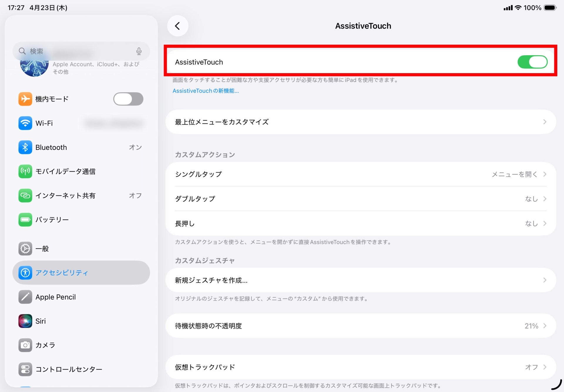Open ダブルタップ action settings
This screenshot has width=564, height=392.
point(360,199)
